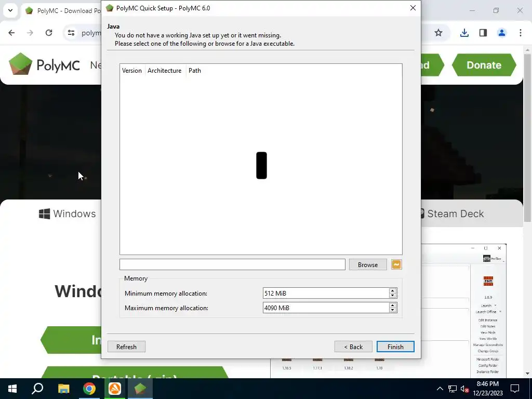
Task: Select the PolyMC - Download tab in Chrome
Action: coord(63,11)
